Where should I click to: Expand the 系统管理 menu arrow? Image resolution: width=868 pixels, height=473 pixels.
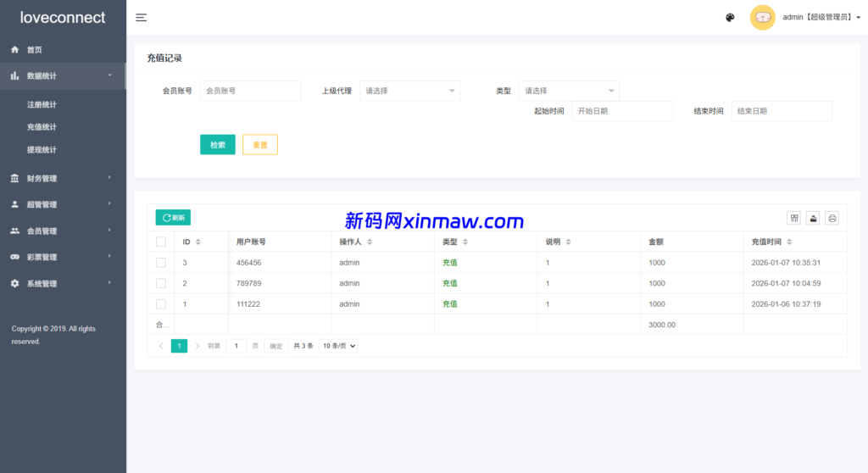(x=109, y=283)
